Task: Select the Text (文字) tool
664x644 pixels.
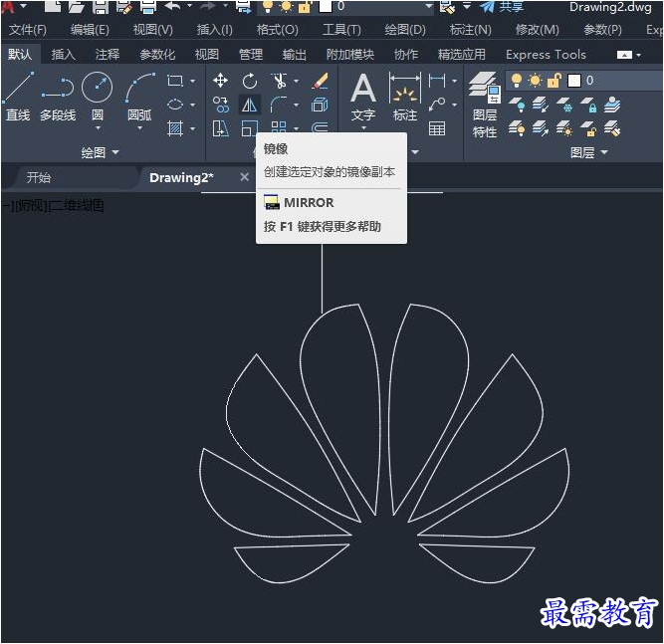Action: coord(363,98)
